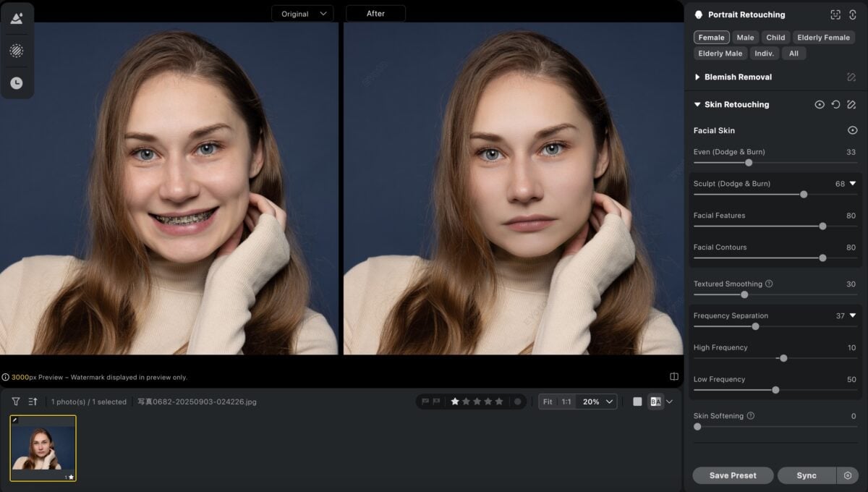Toggle the Skin Retouching preview eye icon
This screenshot has height=492, width=868.
coord(819,104)
